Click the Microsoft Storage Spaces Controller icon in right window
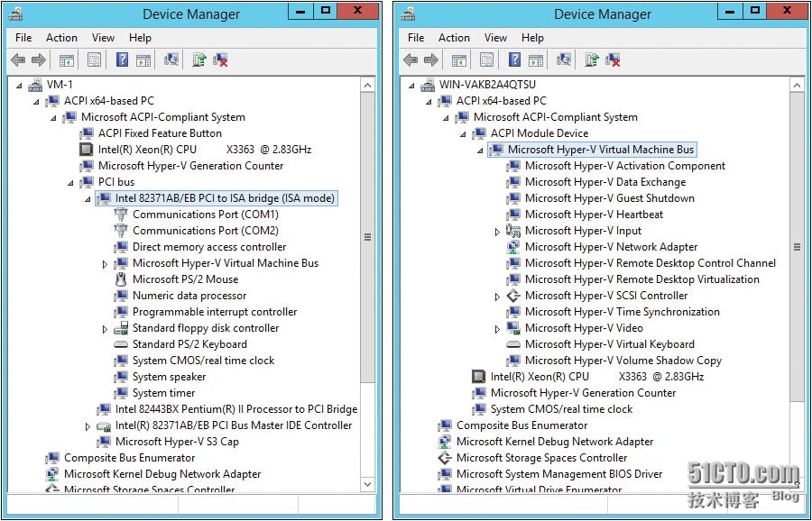Screen dimensions: 812x521 pos(444,458)
